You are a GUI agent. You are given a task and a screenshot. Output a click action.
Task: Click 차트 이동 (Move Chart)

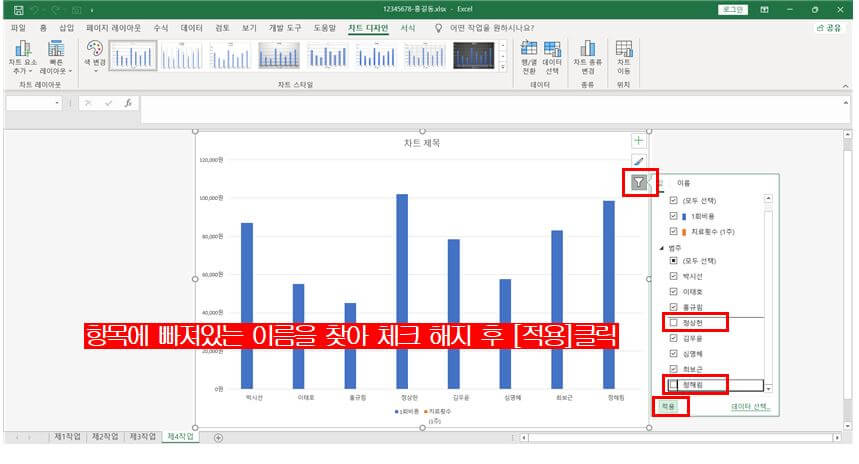(x=623, y=57)
